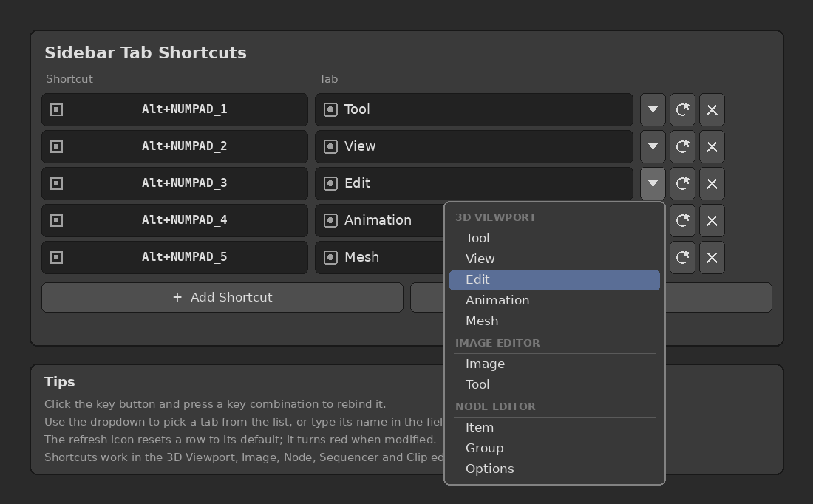The height and width of the screenshot is (504, 813).
Task: Choose Mesh in the dropdown list
Action: coord(554,321)
